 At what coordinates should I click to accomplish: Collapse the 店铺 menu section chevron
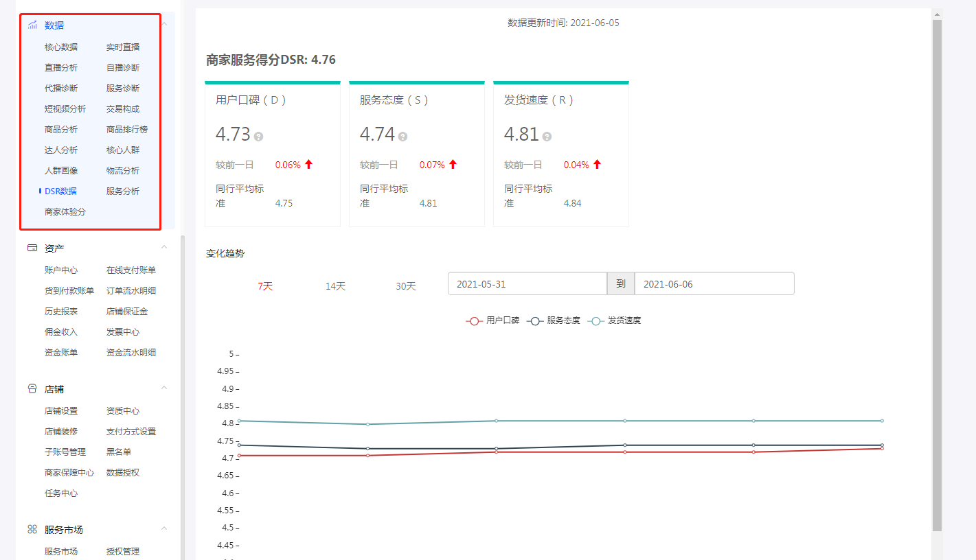[x=164, y=388]
